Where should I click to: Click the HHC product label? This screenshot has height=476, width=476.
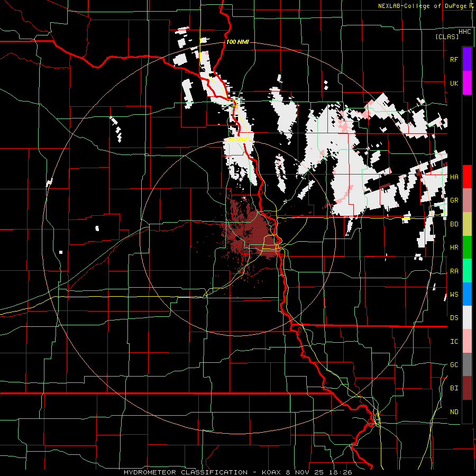click(465, 32)
